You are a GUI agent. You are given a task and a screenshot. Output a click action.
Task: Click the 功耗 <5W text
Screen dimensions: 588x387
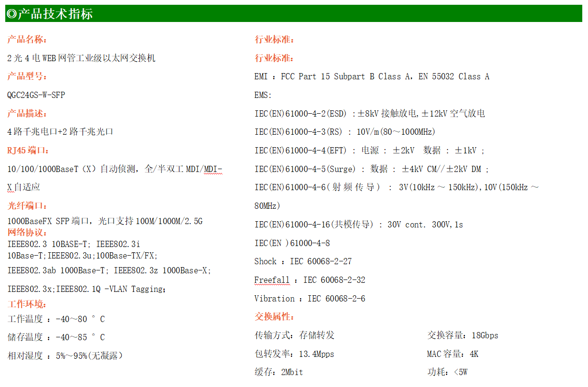tap(447, 372)
